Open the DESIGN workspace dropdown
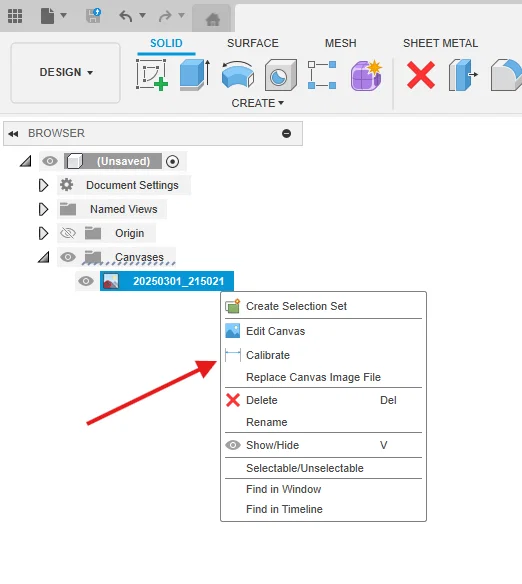The height and width of the screenshot is (584, 522). pos(66,72)
